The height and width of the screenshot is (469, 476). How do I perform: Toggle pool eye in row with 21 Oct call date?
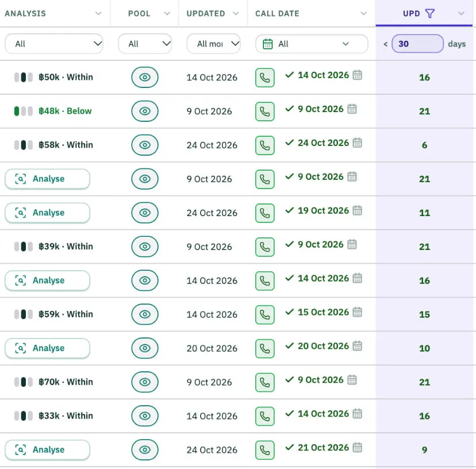coord(145,450)
